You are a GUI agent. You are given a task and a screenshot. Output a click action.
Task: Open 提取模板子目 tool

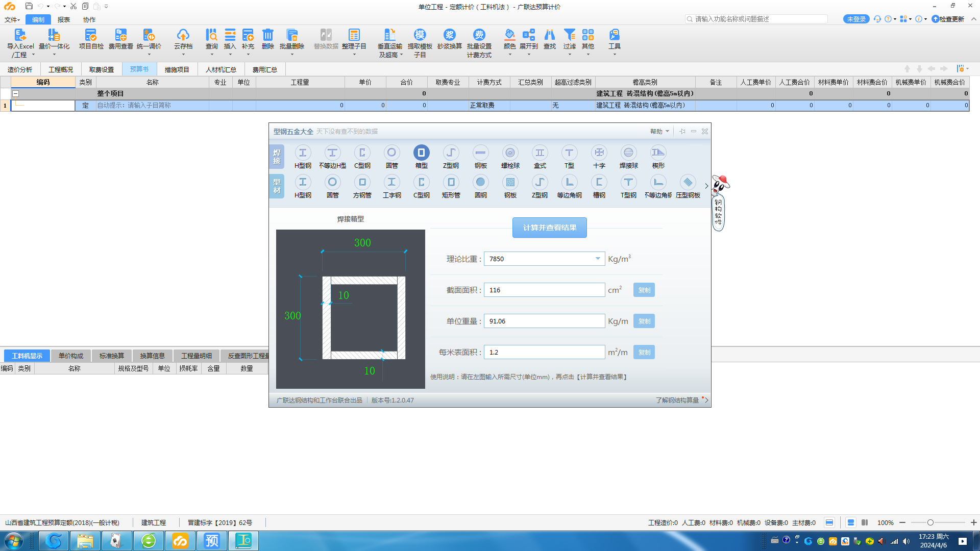[420, 43]
